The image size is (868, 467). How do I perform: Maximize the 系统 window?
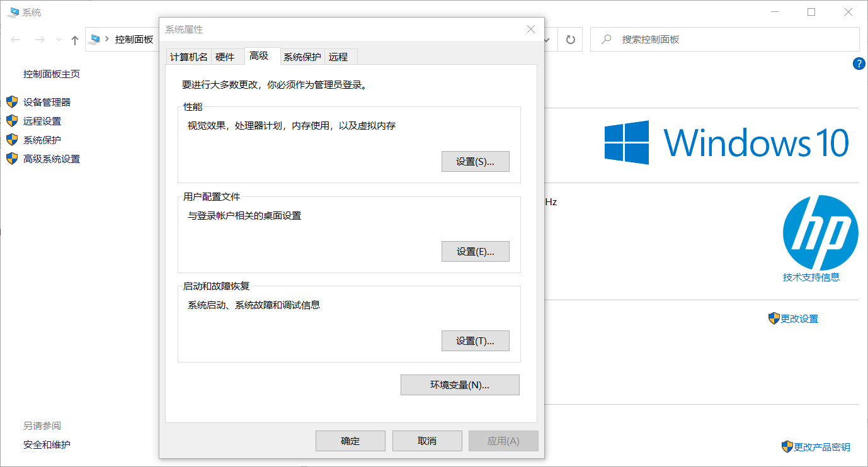(x=811, y=12)
